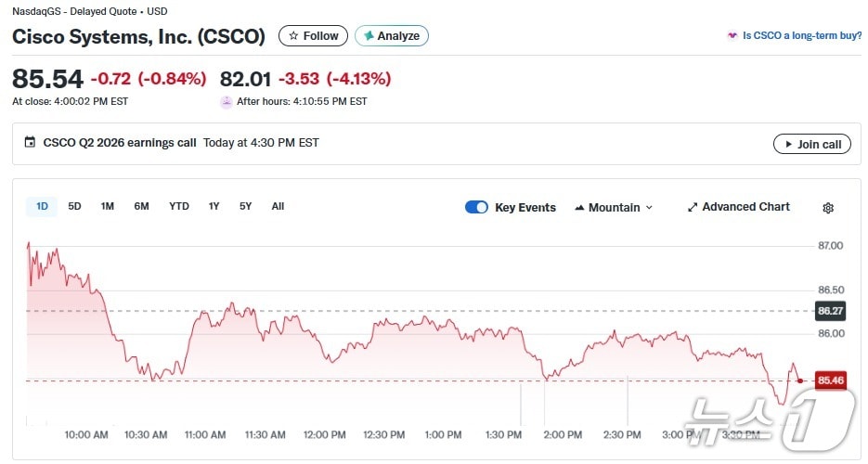
Task: Select the YTD range tab
Action: pyautogui.click(x=179, y=206)
